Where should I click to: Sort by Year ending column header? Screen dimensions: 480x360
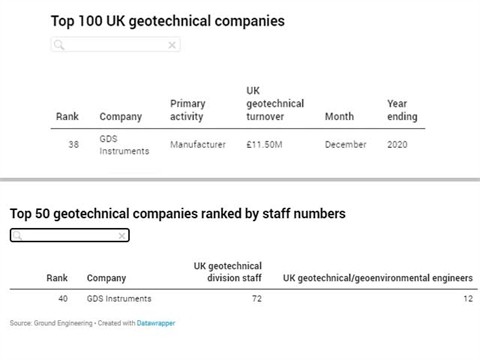(x=402, y=110)
